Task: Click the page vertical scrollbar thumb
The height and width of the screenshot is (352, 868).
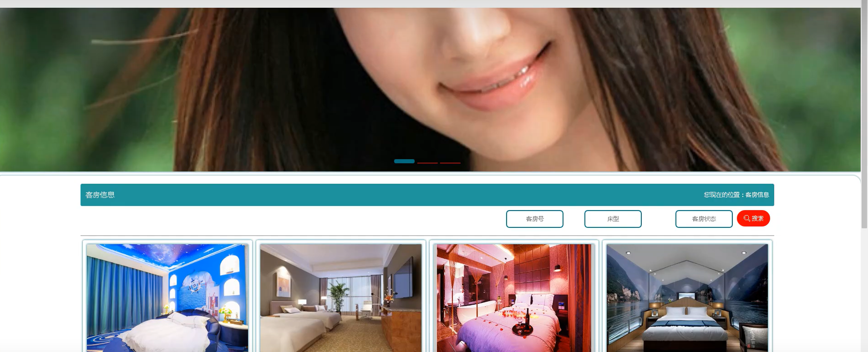Action: pyautogui.click(x=864, y=114)
